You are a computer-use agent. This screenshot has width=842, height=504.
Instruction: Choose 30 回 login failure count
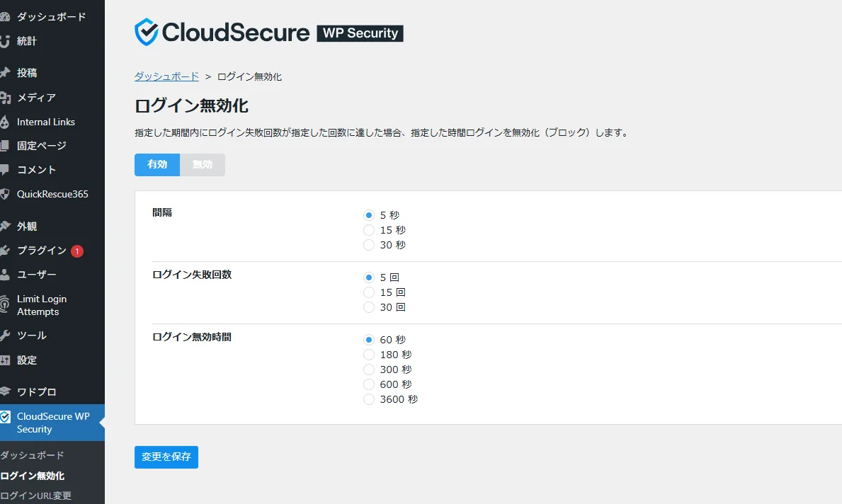coord(368,307)
